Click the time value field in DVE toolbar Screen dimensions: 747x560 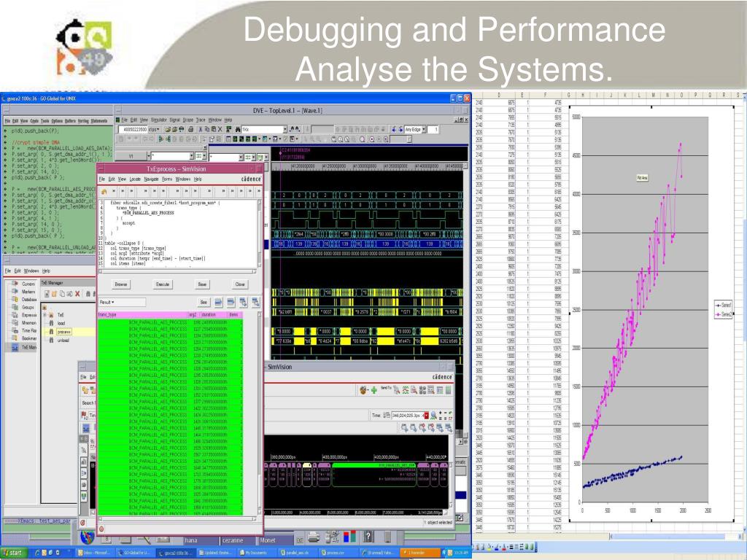click(x=133, y=130)
